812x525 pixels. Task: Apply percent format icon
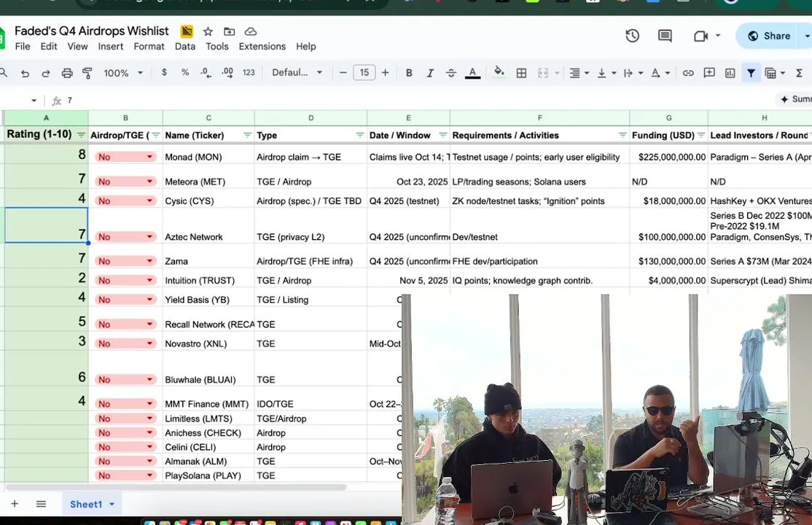click(185, 73)
